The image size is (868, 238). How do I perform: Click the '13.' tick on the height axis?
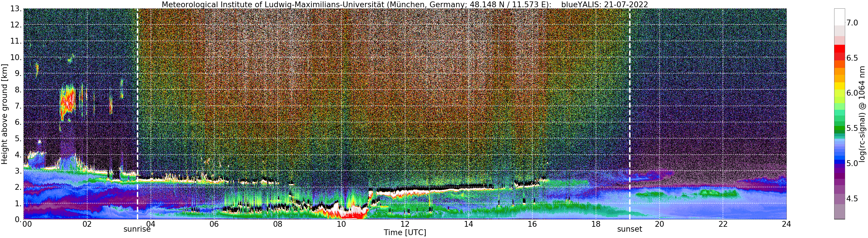coord(16,9)
